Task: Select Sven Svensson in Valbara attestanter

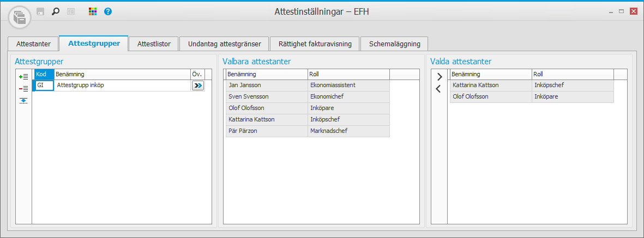Action: [x=248, y=96]
